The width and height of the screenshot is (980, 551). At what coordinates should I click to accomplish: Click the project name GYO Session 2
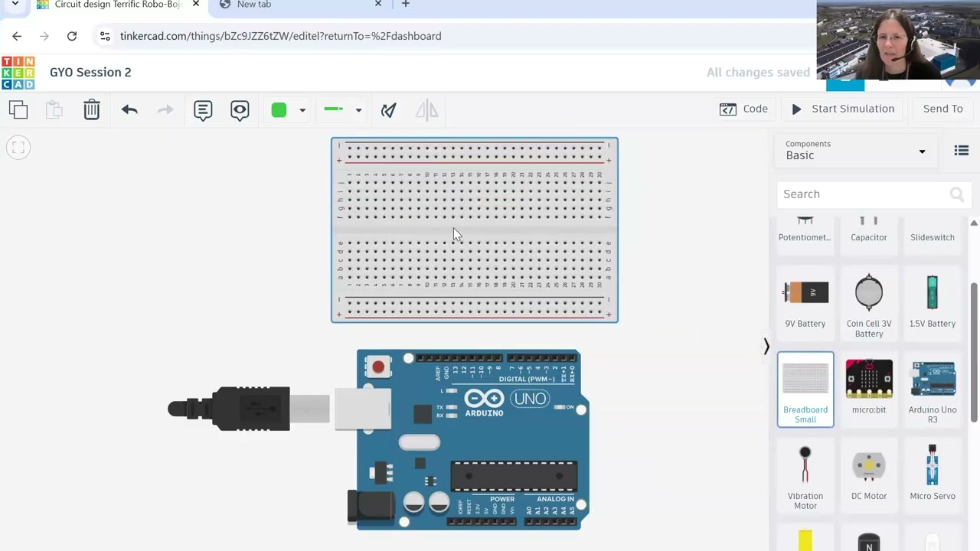(x=90, y=72)
